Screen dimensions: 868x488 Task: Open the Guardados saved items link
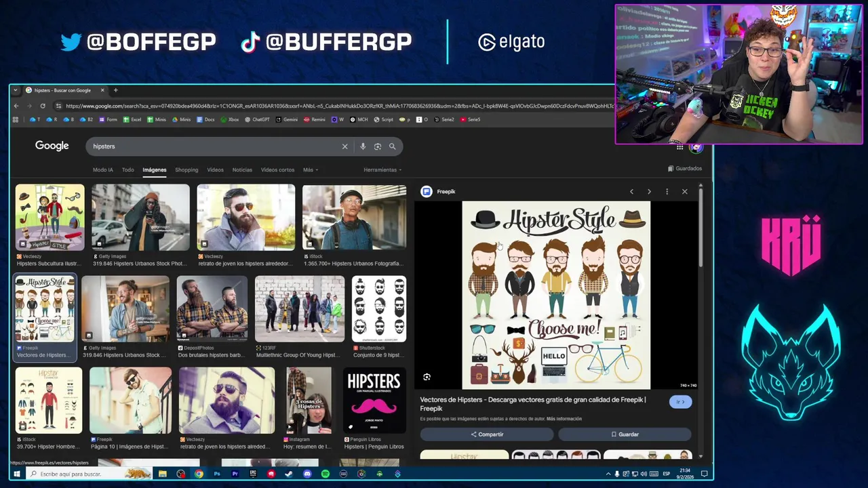[x=685, y=169]
